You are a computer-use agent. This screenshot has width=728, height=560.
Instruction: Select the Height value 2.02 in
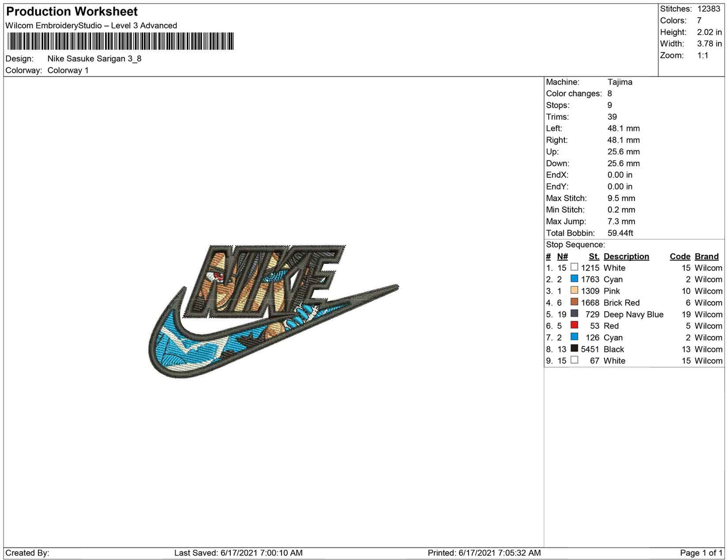709,32
